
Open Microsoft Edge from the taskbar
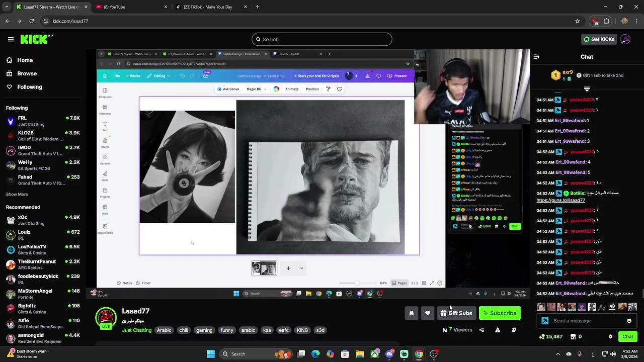point(315,354)
